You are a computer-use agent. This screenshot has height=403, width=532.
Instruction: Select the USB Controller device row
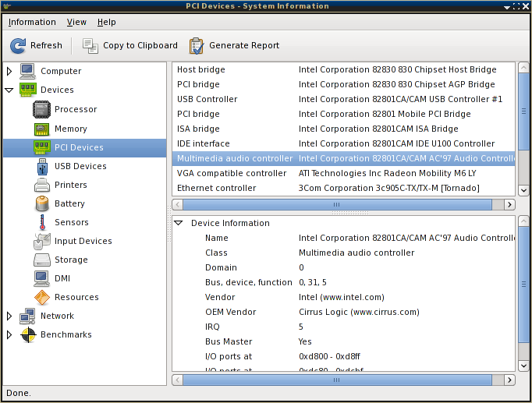point(344,99)
